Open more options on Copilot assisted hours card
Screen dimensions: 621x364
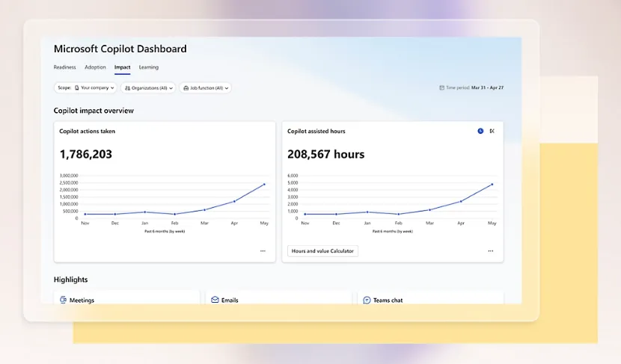click(491, 251)
